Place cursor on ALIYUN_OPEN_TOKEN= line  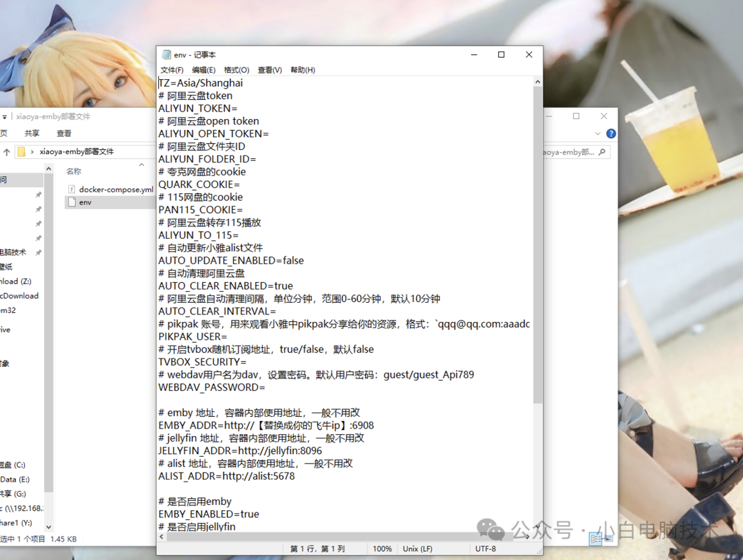pos(213,133)
